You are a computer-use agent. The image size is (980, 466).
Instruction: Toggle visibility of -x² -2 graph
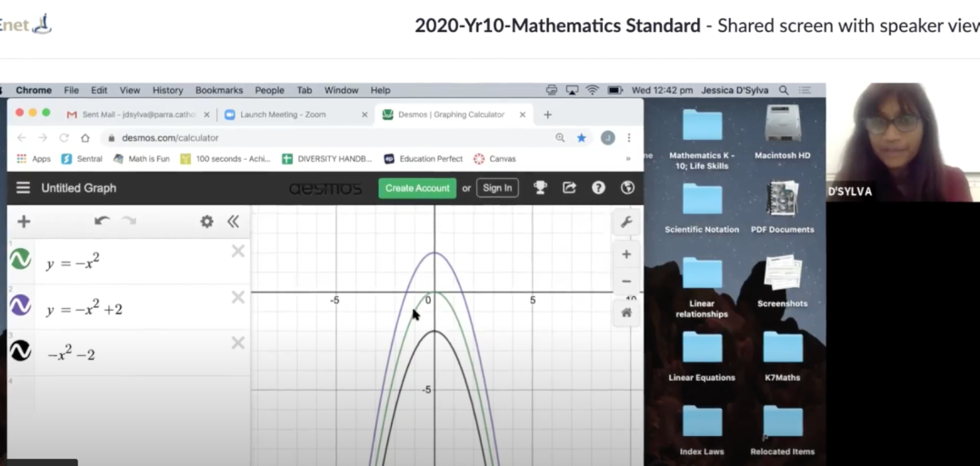pyautogui.click(x=21, y=351)
